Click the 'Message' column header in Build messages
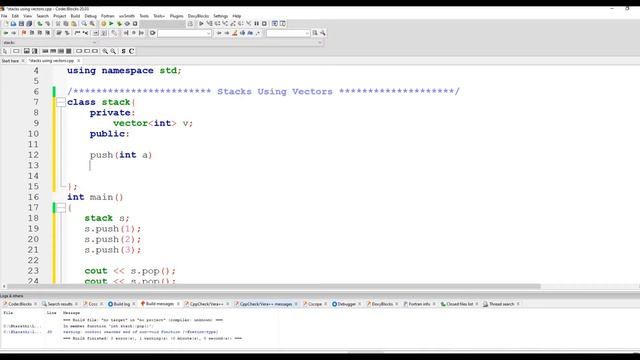This screenshot has height=360, width=640. pos(71,313)
